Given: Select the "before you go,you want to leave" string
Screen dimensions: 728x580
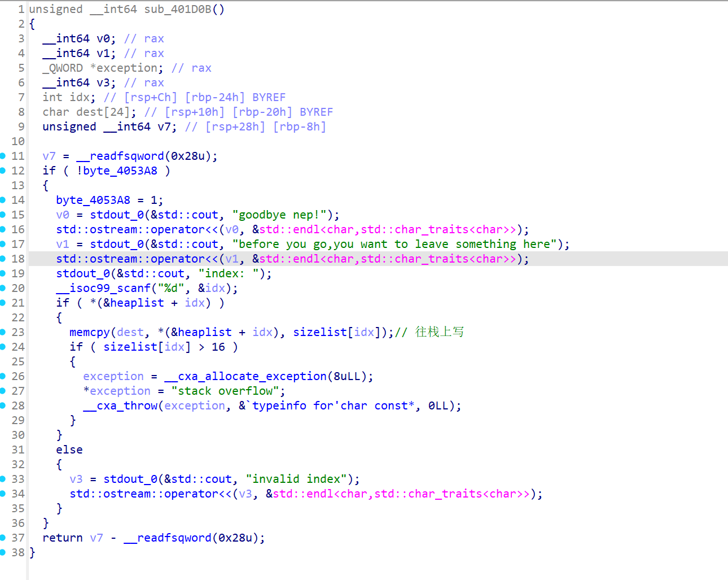Looking at the screenshot, I should (394, 244).
